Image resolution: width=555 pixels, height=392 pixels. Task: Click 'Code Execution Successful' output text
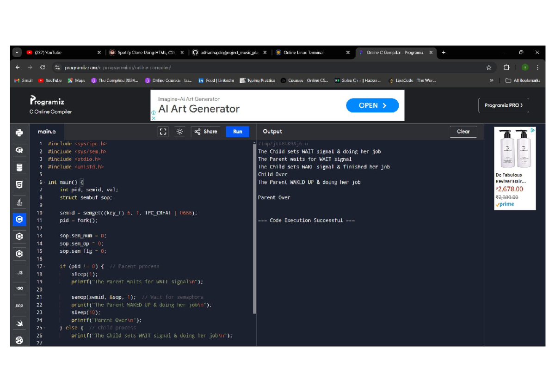pos(306,220)
